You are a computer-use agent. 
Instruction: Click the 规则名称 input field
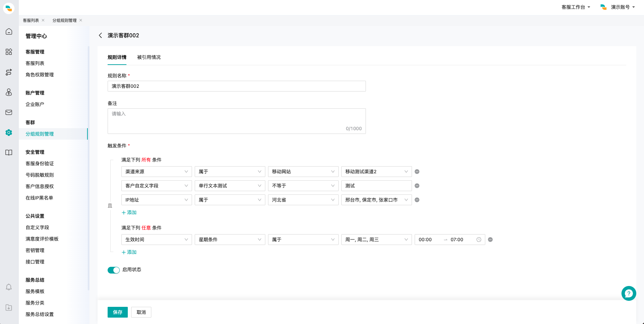pos(237,86)
